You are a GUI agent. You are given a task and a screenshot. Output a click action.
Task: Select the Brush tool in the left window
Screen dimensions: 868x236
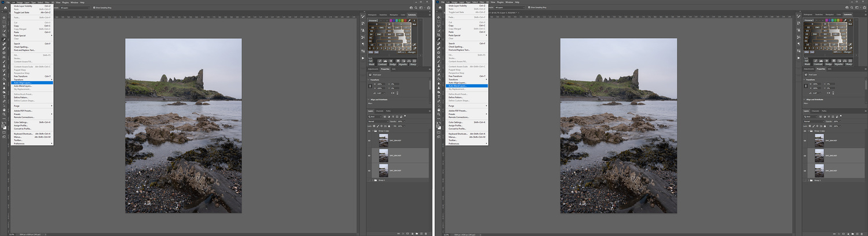[3, 61]
